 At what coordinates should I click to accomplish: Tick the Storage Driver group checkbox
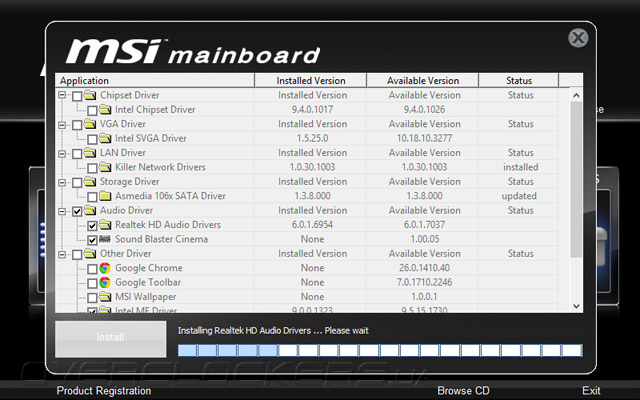point(77,183)
